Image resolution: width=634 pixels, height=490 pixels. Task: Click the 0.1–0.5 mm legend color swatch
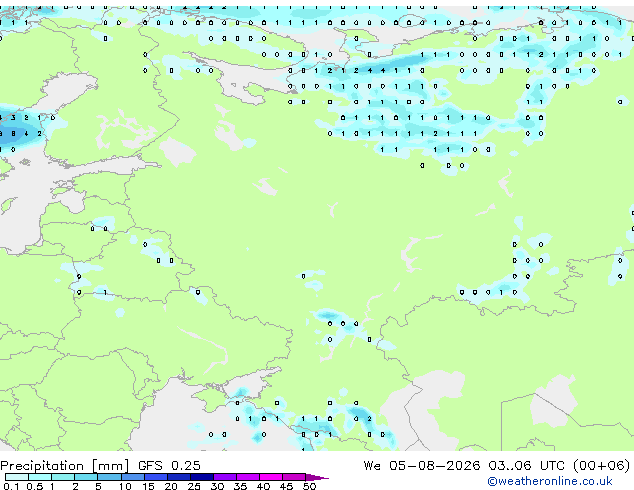[17, 477]
